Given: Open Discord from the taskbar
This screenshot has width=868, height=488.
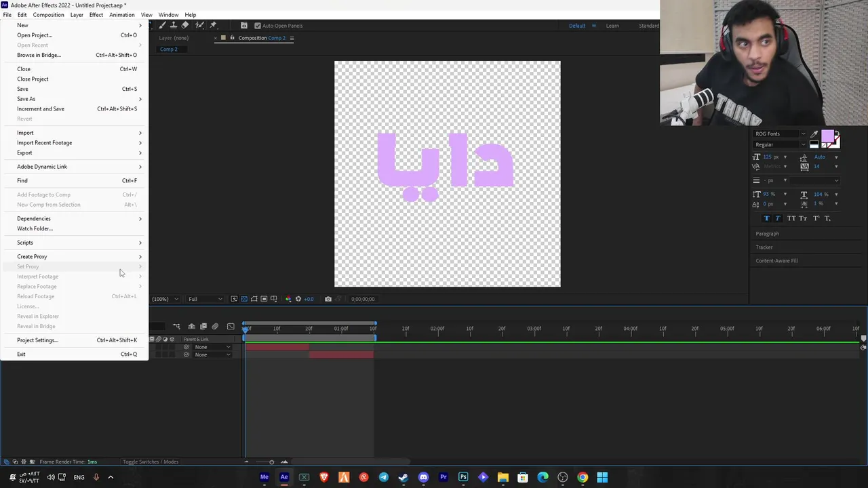Looking at the screenshot, I should (x=424, y=477).
